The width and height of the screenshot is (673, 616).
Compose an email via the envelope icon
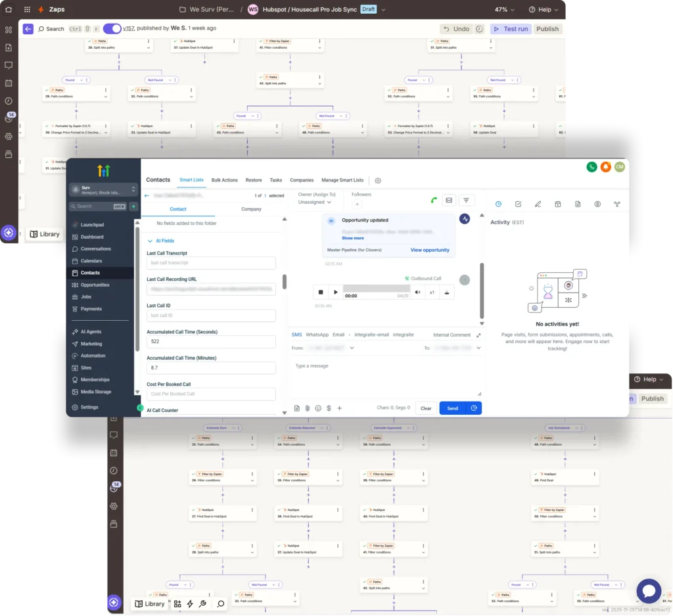pos(448,199)
